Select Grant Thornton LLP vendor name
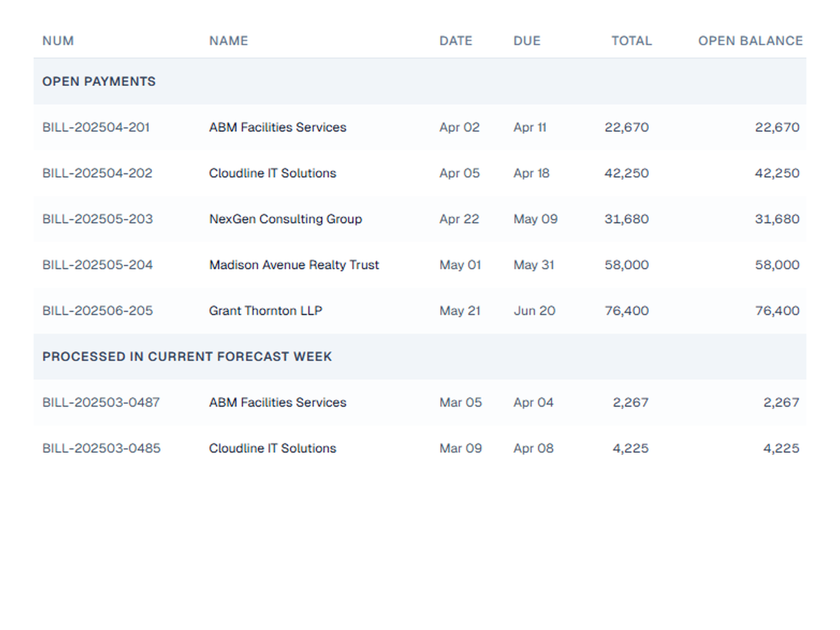This screenshot has height=630, width=840. (x=266, y=311)
